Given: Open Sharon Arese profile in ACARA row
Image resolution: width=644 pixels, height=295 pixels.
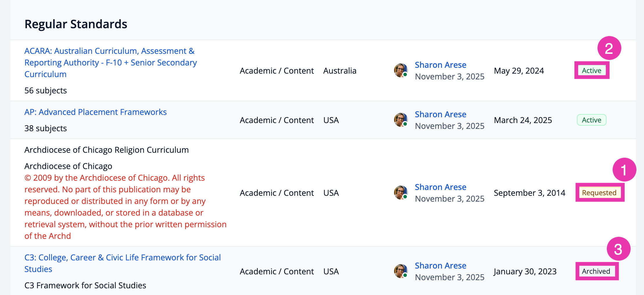Looking at the screenshot, I should pos(441,65).
